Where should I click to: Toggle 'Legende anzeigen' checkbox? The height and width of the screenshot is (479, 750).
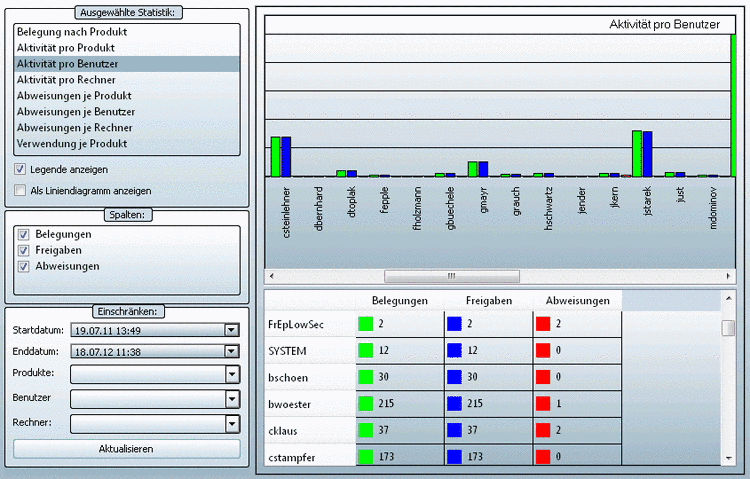tap(20, 169)
